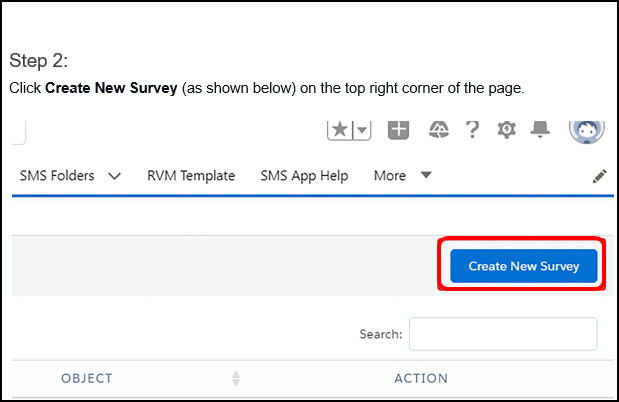Screen dimensions: 619x402
Task: Click the global actions plus icon
Action: pyautogui.click(x=399, y=130)
